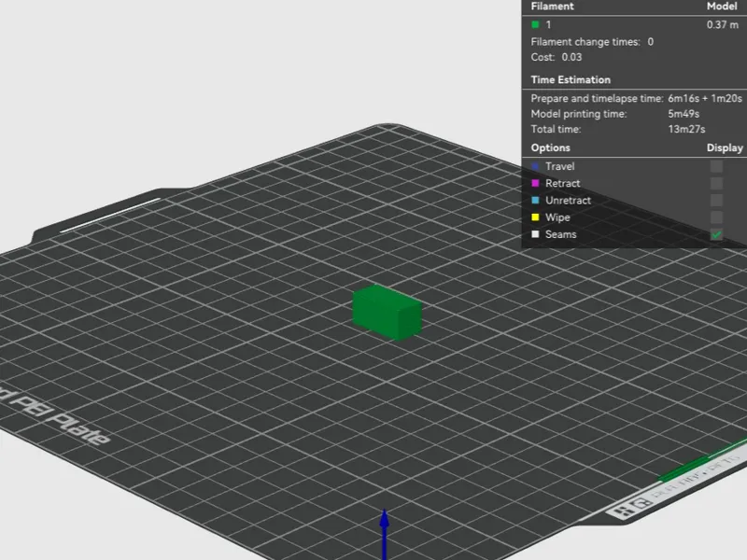Select the green sliced box model

point(387,313)
